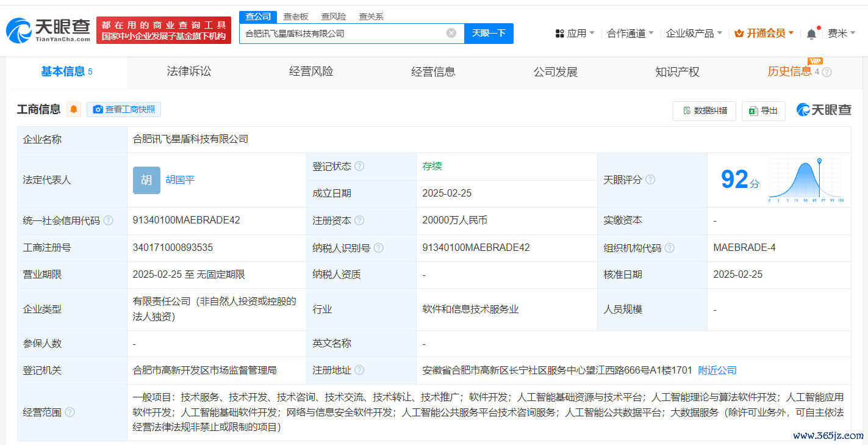Click the 天眼一下 search button
Image resolution: width=868 pixels, height=445 pixels.
(x=489, y=33)
